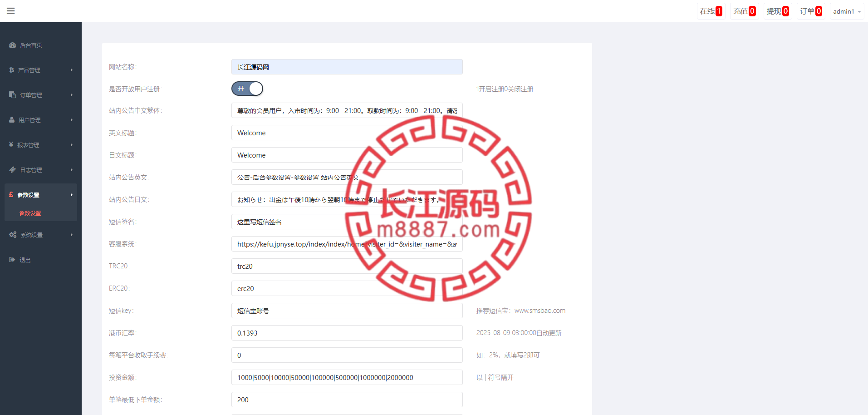Expand the 产品管理 submenu arrow
Screen dimensions: 868x415
tap(71, 70)
